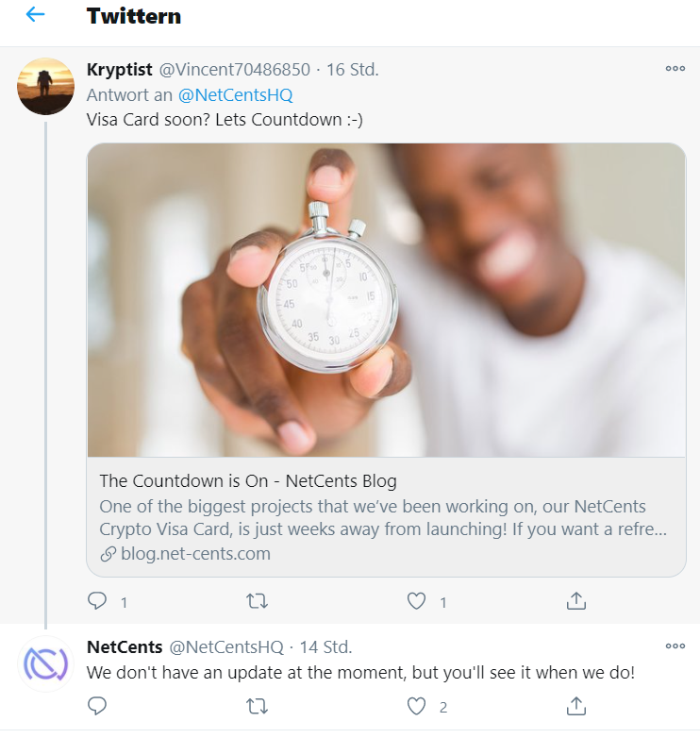
Task: Click the back arrow next to Twittern
Action: [35, 15]
